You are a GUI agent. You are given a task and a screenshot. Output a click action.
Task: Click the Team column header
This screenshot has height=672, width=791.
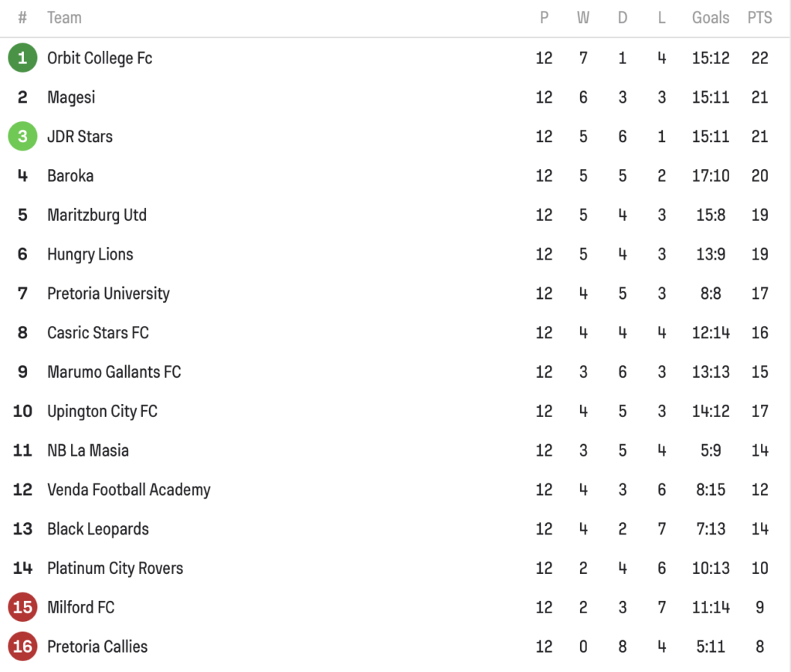click(x=64, y=18)
